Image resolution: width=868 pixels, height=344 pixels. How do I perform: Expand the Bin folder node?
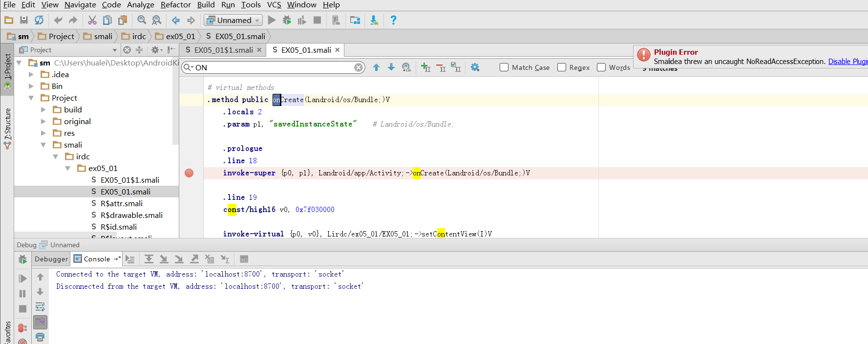tap(31, 86)
